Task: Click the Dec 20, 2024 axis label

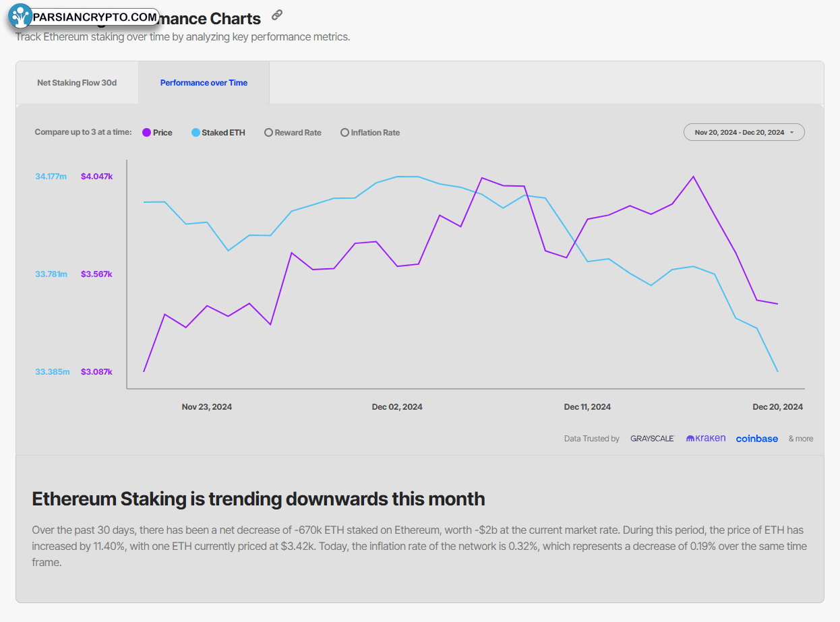Action: (x=778, y=407)
